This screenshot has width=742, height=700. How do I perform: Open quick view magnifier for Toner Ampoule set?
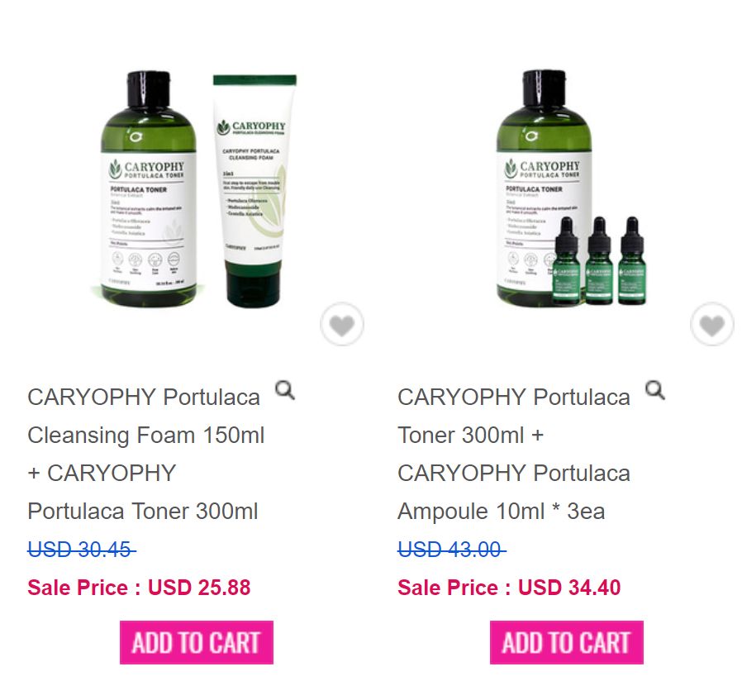(x=655, y=390)
